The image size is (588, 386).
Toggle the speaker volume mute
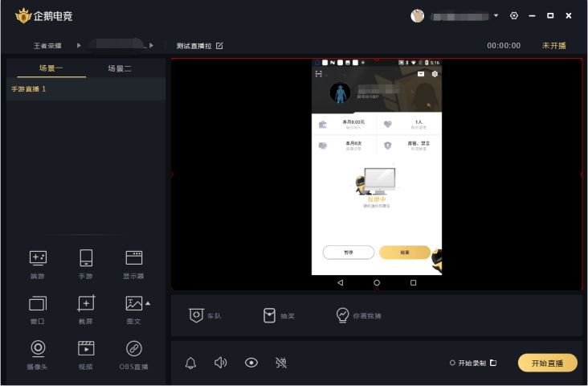click(221, 363)
